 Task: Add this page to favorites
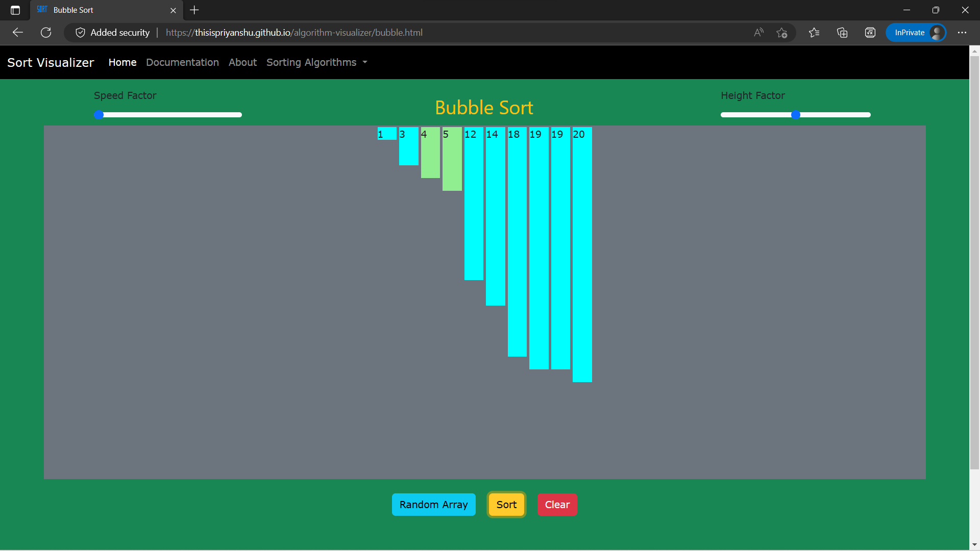pyautogui.click(x=782, y=33)
